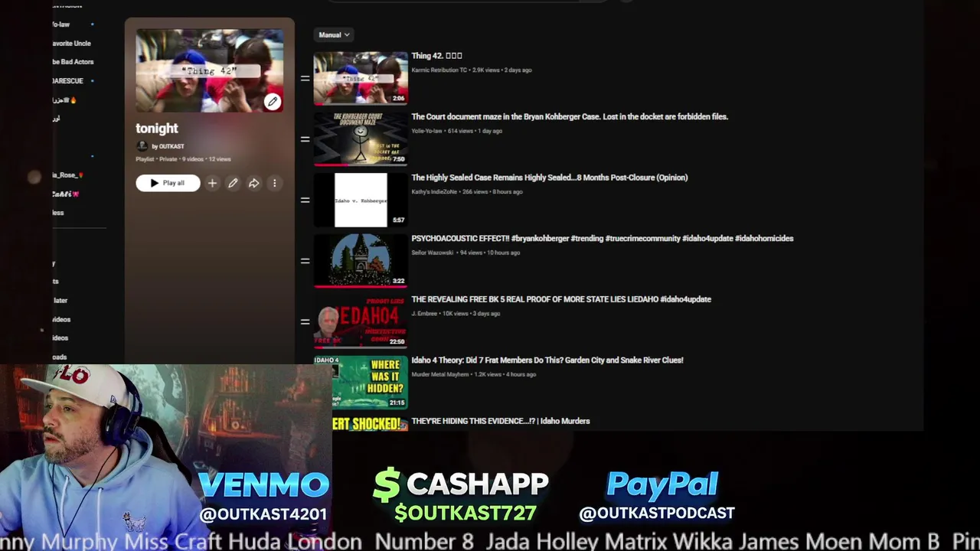Click the Play all button

168,183
